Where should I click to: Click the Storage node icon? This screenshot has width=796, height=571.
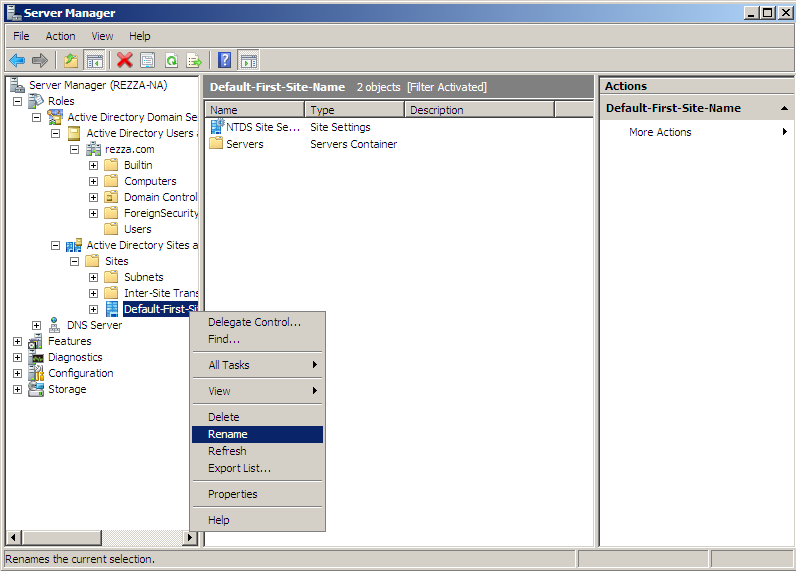click(36, 389)
